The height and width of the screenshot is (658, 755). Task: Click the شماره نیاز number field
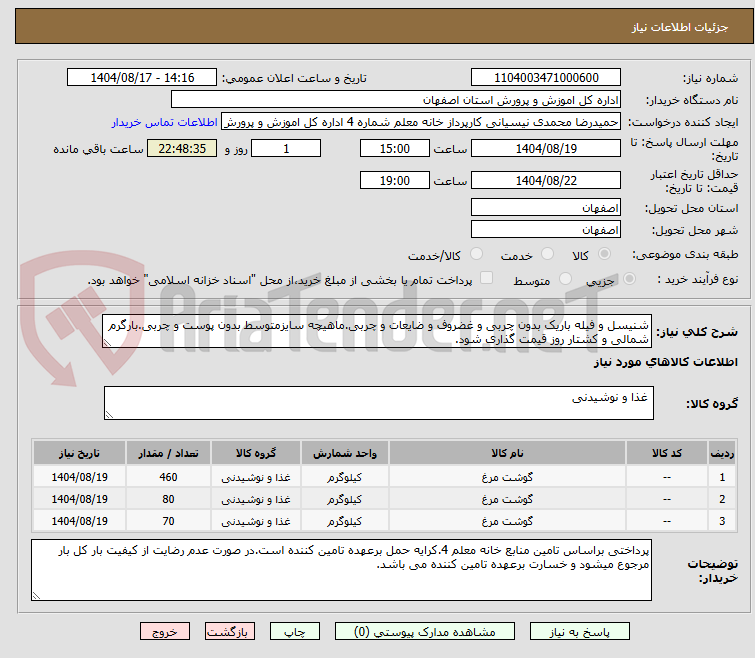pyautogui.click(x=545, y=78)
